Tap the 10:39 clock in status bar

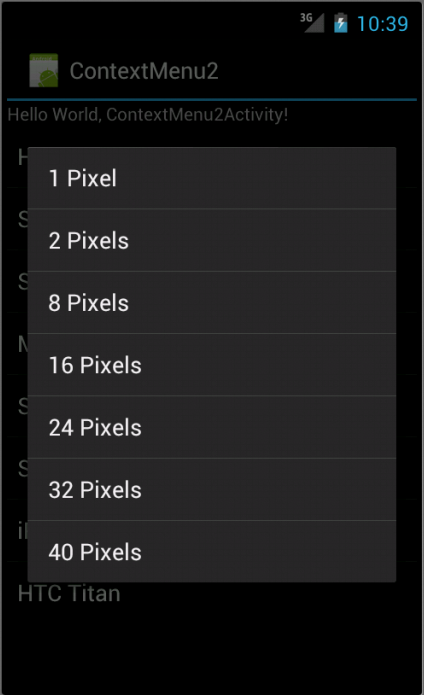click(382, 23)
